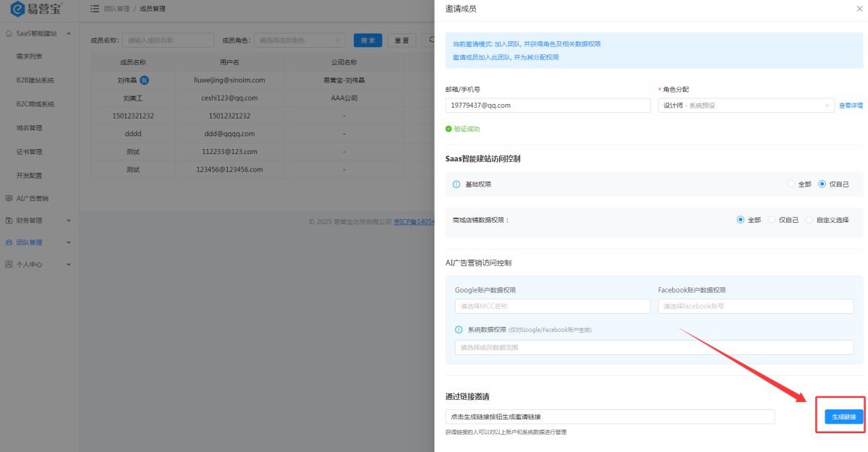Open the Facebook账户数据权限 account dropdown
Viewport: 868px width, 452px height.
(x=755, y=307)
